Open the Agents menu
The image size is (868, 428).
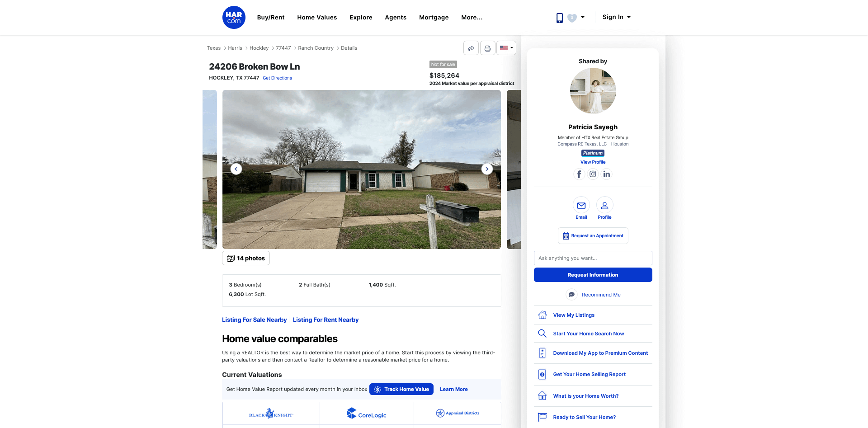click(396, 17)
